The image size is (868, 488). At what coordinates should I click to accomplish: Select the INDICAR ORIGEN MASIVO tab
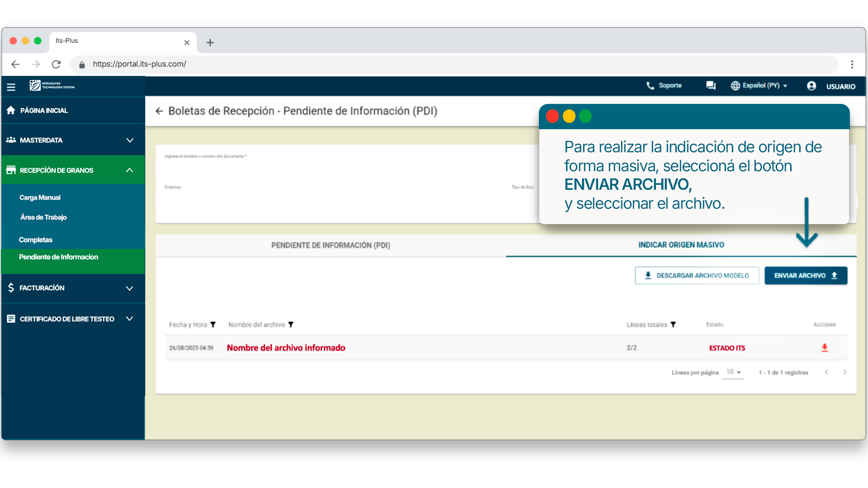pyautogui.click(x=681, y=245)
